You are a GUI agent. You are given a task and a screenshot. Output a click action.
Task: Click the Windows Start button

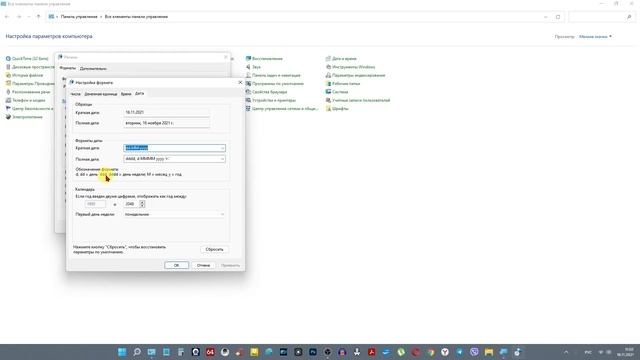coord(122,352)
